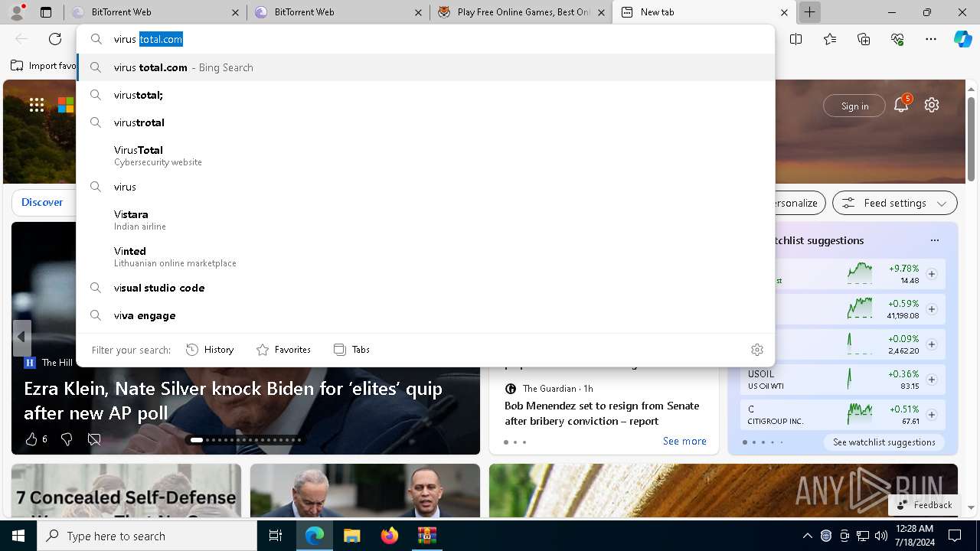Dislike the Ezra Klein article
Screen dimensions: 980x551
(67, 439)
